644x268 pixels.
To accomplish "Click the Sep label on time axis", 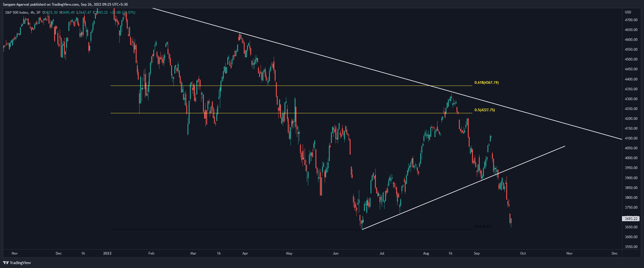I will click(x=477, y=253).
